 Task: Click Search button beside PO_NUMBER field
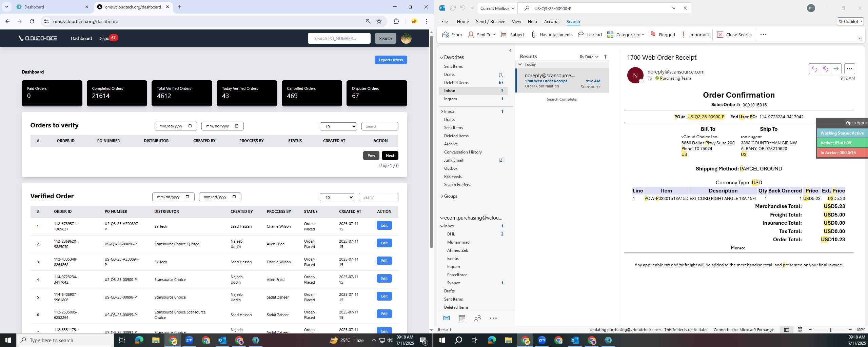(x=385, y=38)
